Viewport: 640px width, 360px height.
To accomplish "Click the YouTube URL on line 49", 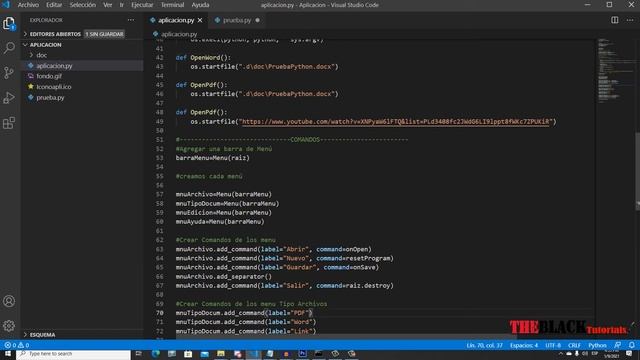I will tap(396, 122).
